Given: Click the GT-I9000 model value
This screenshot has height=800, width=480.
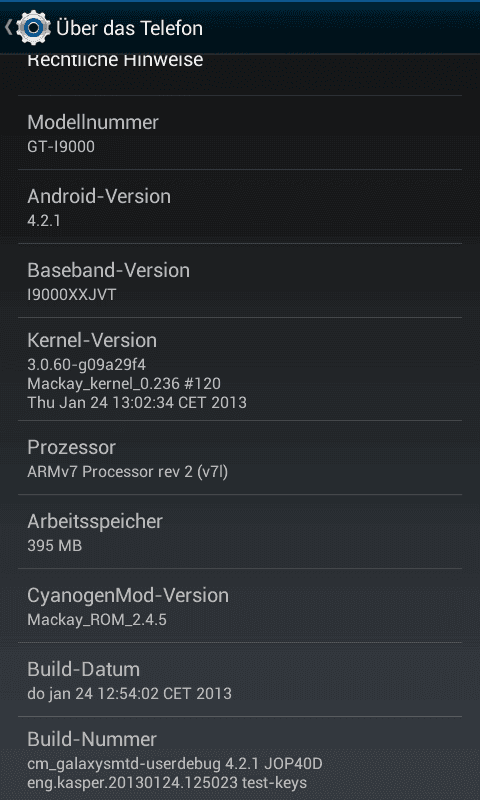Looking at the screenshot, I should click(61, 147).
